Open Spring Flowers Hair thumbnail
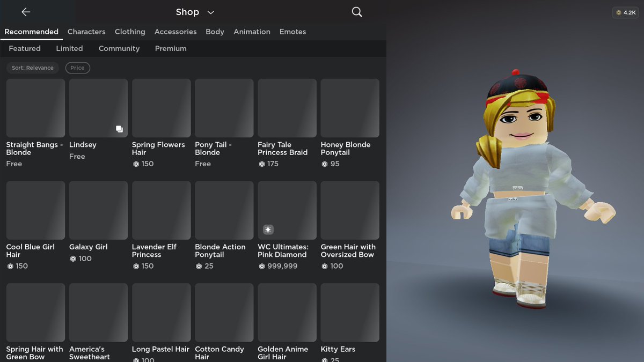The image size is (644, 362). point(161,108)
